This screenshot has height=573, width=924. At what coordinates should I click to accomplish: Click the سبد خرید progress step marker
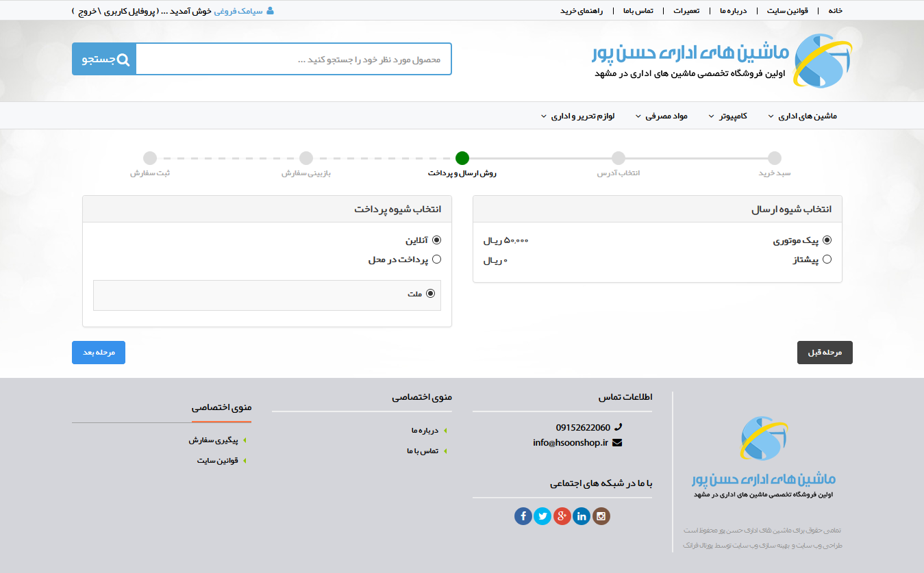[x=774, y=158]
